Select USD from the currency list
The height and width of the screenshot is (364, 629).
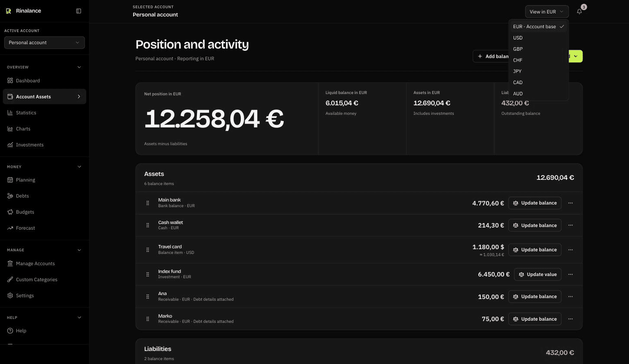pyautogui.click(x=538, y=38)
